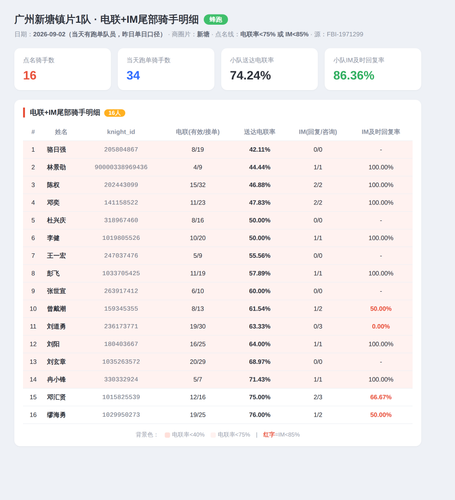
Task: Click the rider name 刘阳 in row 12
Action: [53, 344]
